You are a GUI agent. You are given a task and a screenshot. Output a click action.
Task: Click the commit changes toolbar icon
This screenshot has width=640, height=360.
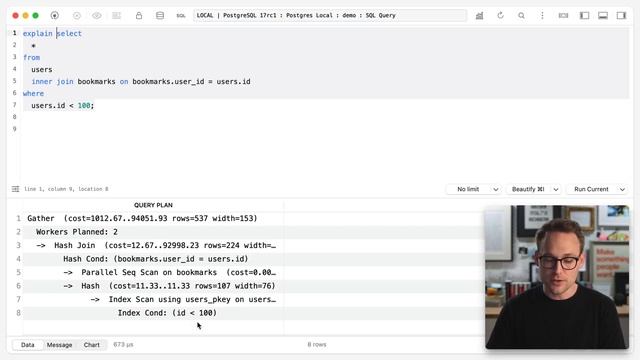coord(117,16)
